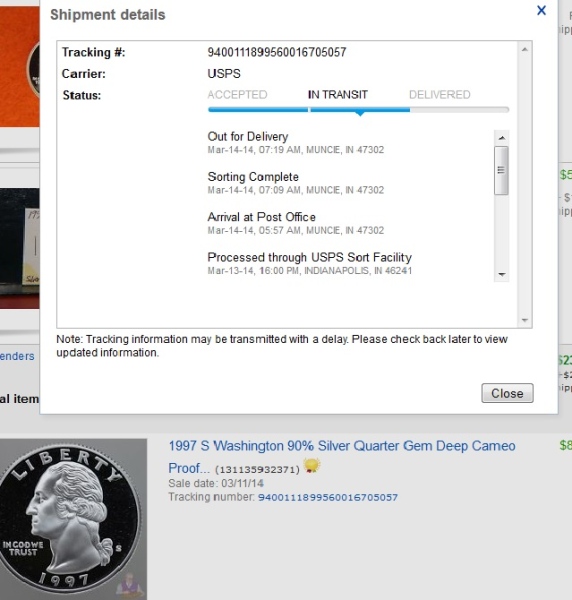Click the Processed through USPS Sort Facility event
Image resolution: width=572 pixels, height=600 pixels.
(310, 263)
